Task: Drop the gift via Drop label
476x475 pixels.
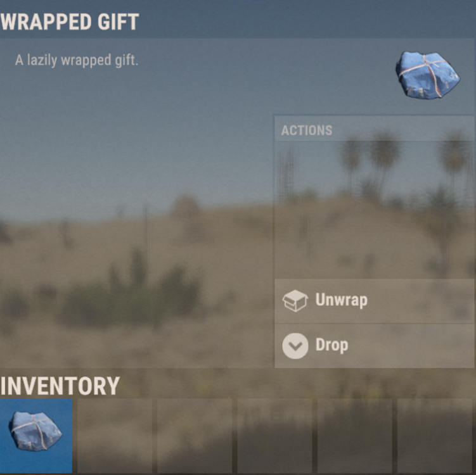Action: [331, 345]
